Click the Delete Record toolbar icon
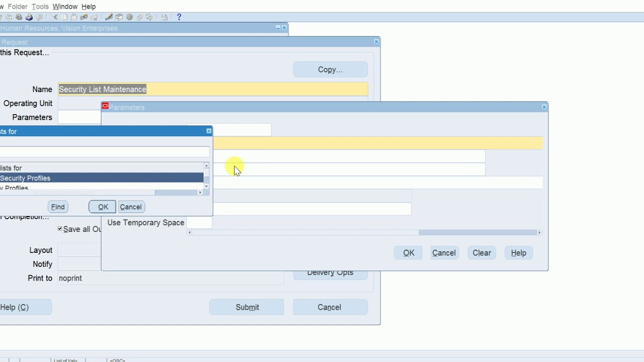The image size is (644, 362). [94, 17]
